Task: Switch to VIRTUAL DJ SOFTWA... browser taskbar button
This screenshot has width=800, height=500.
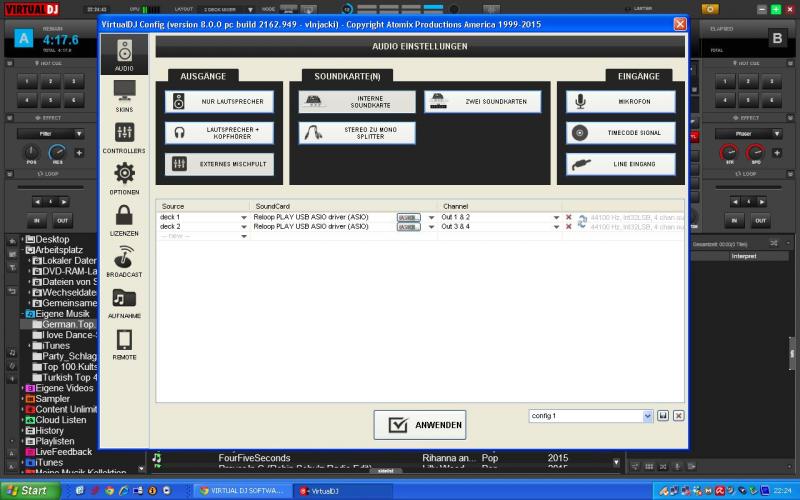Action: point(243,491)
